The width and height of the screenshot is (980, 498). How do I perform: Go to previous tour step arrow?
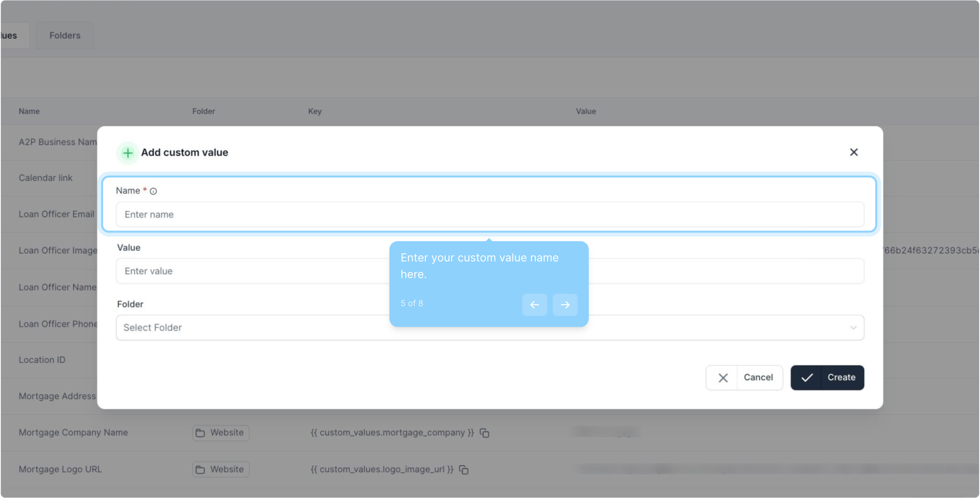(534, 305)
